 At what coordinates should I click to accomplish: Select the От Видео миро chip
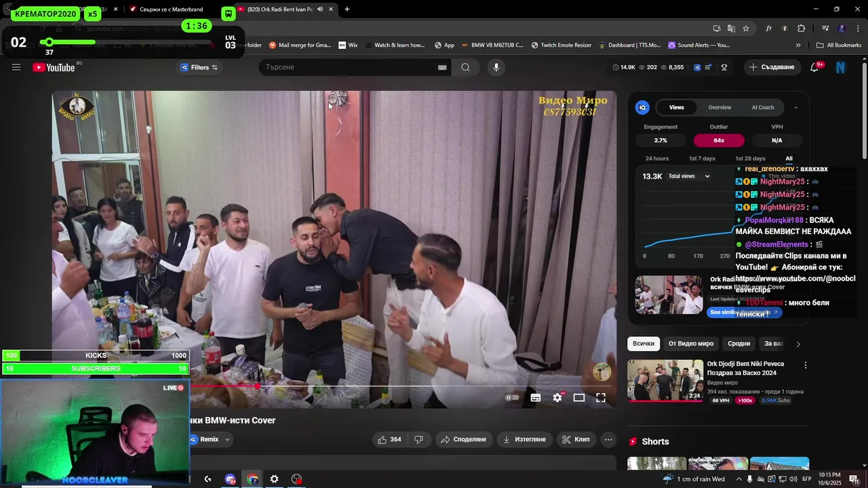691,344
